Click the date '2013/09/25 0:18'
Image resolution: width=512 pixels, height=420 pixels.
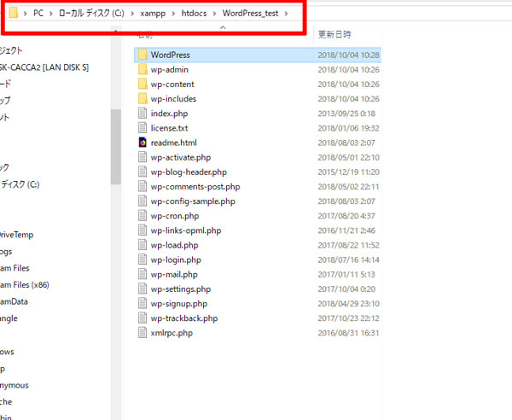tap(346, 114)
